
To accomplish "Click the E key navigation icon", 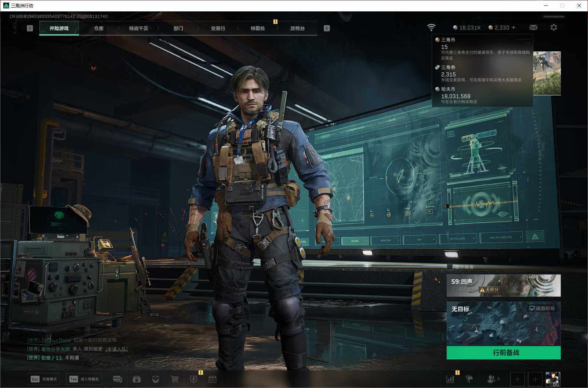I will 327,28.
